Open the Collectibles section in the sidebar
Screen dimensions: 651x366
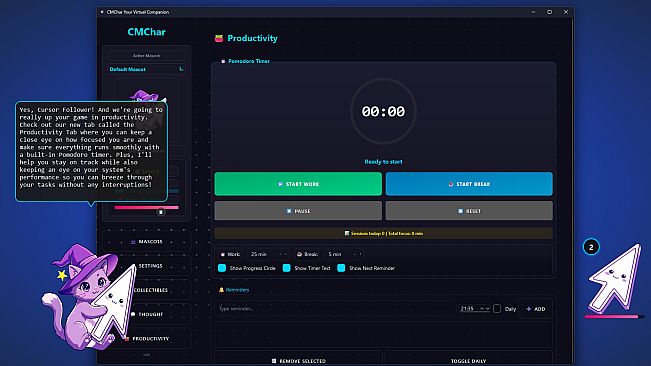pos(147,290)
